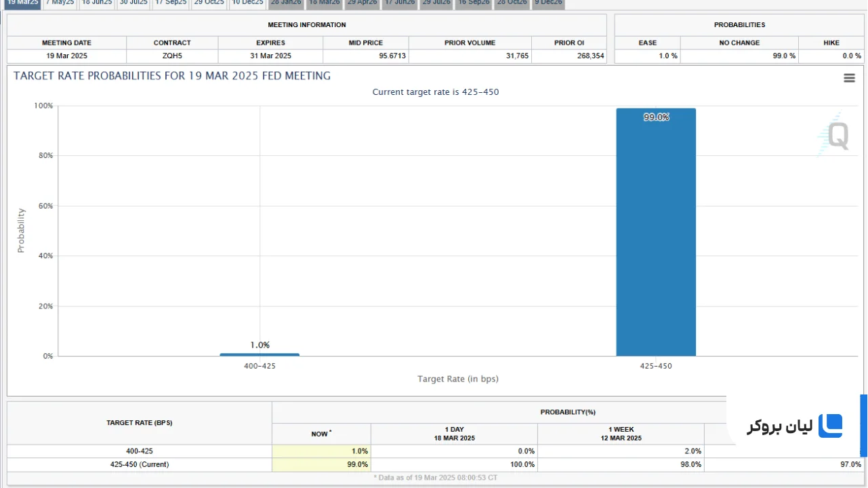Viewport: 868px width, 488px height.
Task: Click the QuikStrike Q watermark logo
Action: click(834, 134)
